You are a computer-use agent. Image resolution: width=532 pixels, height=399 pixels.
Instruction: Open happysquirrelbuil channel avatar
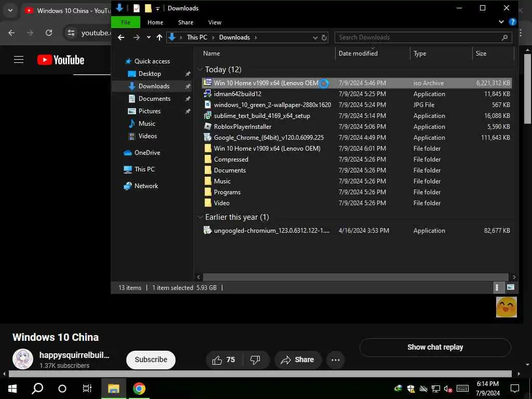[x=23, y=360]
